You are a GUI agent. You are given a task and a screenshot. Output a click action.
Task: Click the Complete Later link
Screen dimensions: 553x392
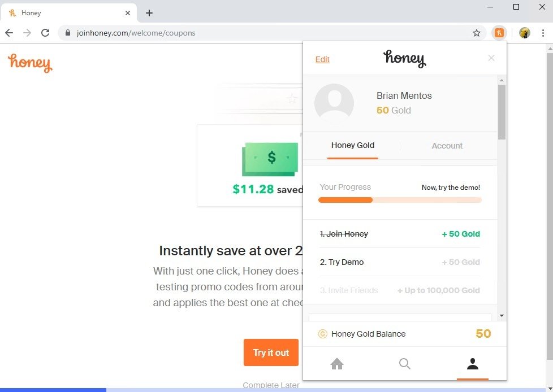271,385
